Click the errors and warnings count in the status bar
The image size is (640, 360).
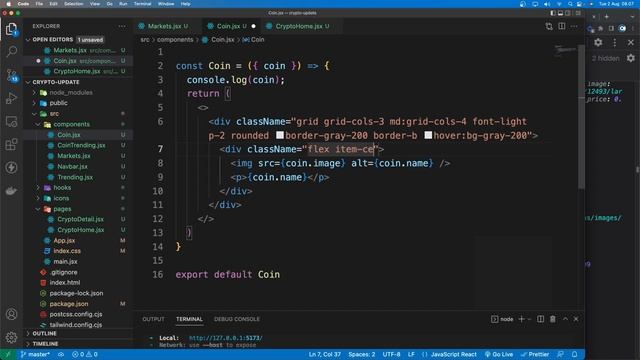85,354
